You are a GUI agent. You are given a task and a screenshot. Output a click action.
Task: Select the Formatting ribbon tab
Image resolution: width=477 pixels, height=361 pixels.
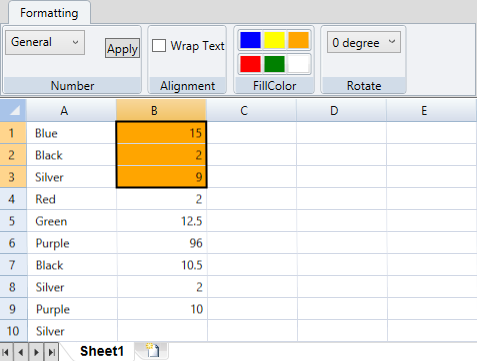click(49, 13)
